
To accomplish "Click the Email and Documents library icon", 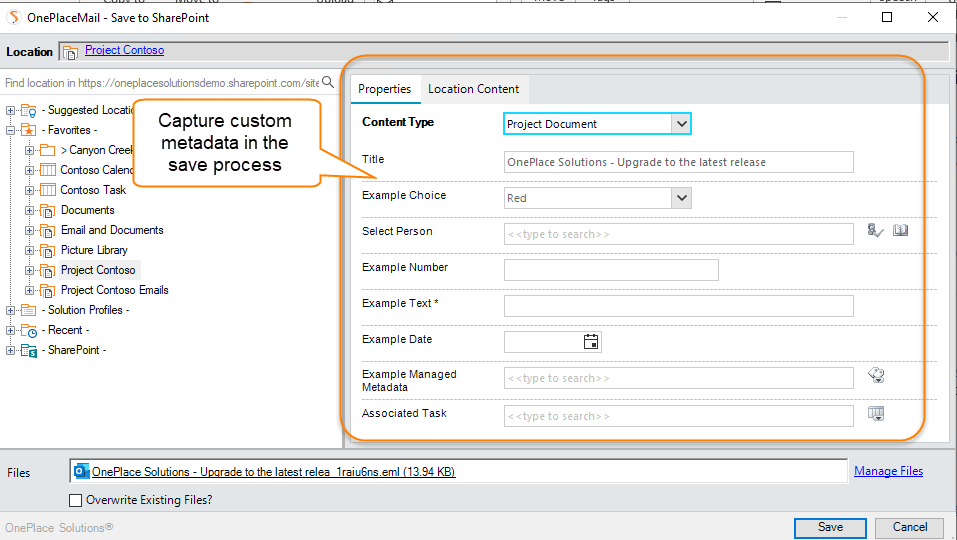I will pos(48,231).
